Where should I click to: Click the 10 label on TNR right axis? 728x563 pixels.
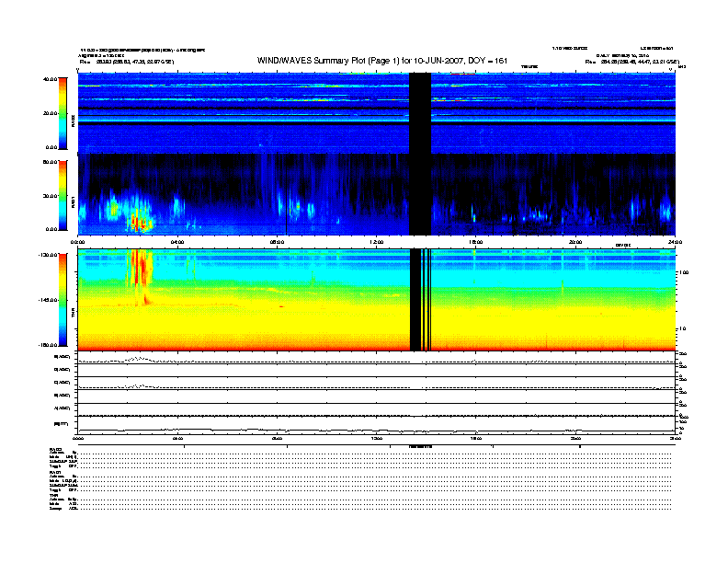682,329
